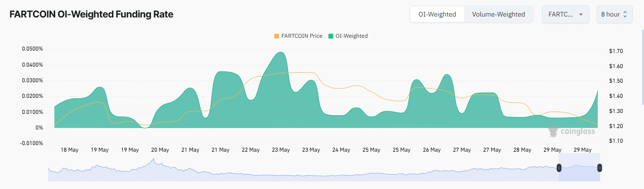The height and width of the screenshot is (189, 644).
Task: Click the yellow FARTCOIN Price legend swatch
Action: pyautogui.click(x=276, y=36)
